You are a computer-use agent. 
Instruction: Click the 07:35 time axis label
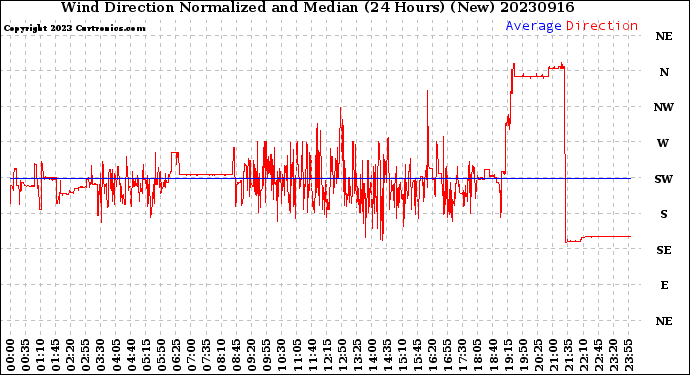pyautogui.click(x=206, y=355)
